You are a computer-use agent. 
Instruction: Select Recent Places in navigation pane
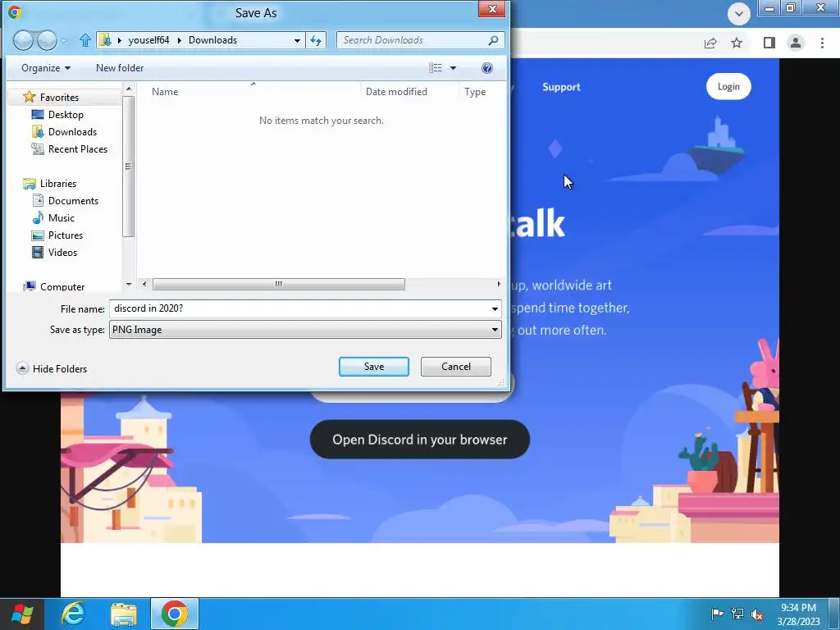click(x=78, y=149)
